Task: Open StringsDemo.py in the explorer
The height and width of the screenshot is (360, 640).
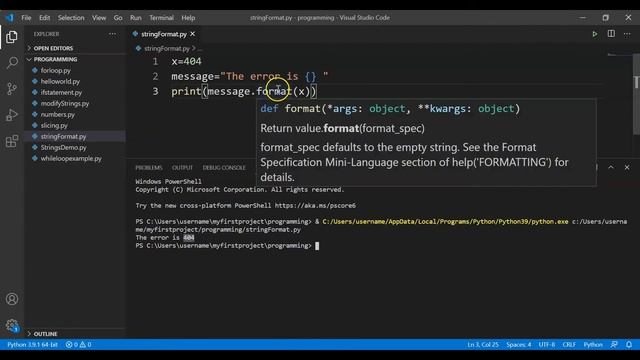Action: pos(63,147)
